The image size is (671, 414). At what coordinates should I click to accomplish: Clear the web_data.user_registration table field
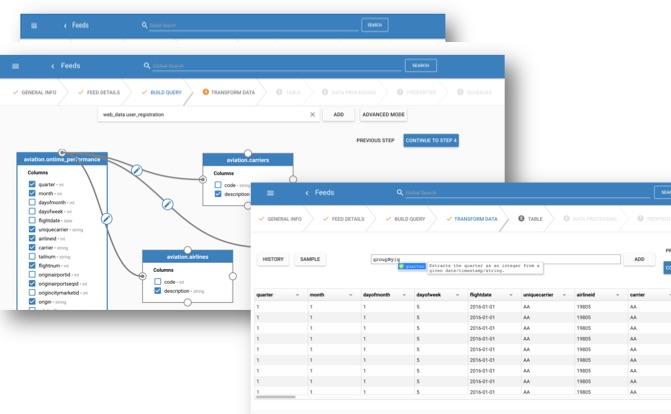312,114
